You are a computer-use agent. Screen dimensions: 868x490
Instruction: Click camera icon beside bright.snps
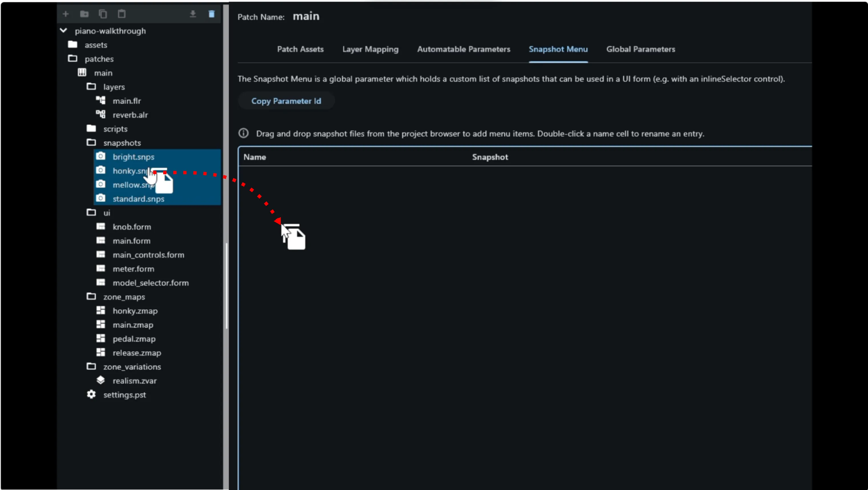(x=100, y=156)
